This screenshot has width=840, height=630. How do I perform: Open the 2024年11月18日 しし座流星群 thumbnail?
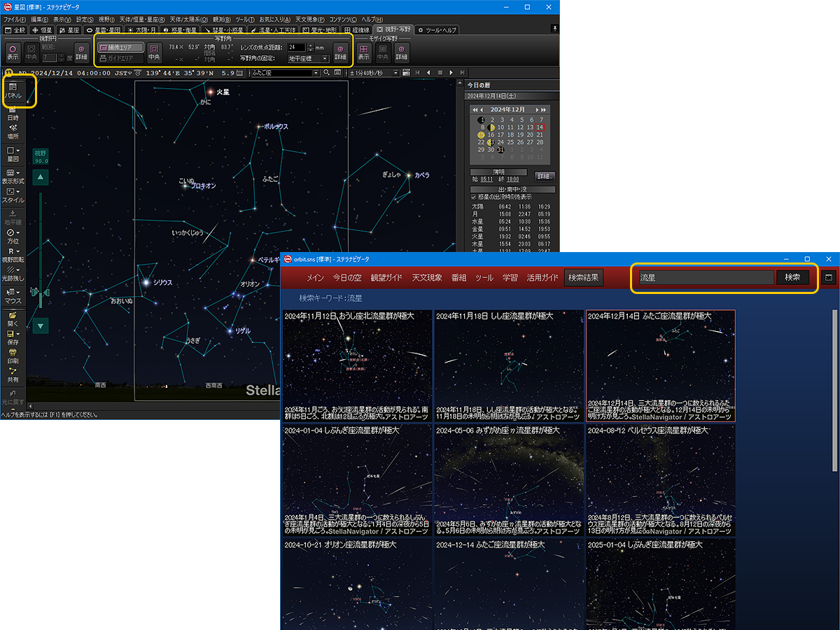(509, 365)
